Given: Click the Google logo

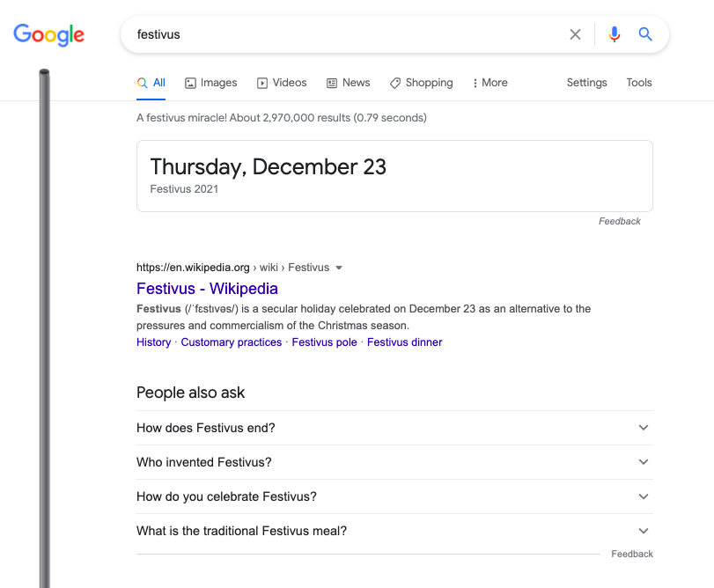Looking at the screenshot, I should click(48, 34).
